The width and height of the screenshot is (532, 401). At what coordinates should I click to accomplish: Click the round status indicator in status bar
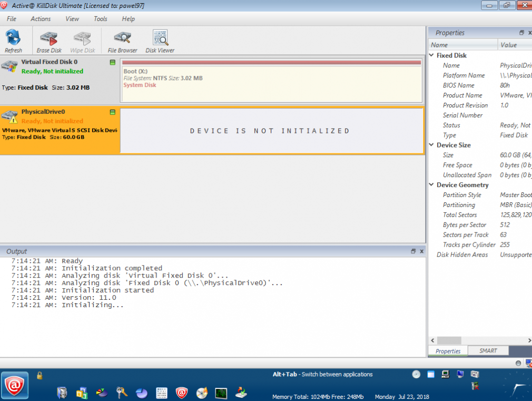(x=518, y=363)
